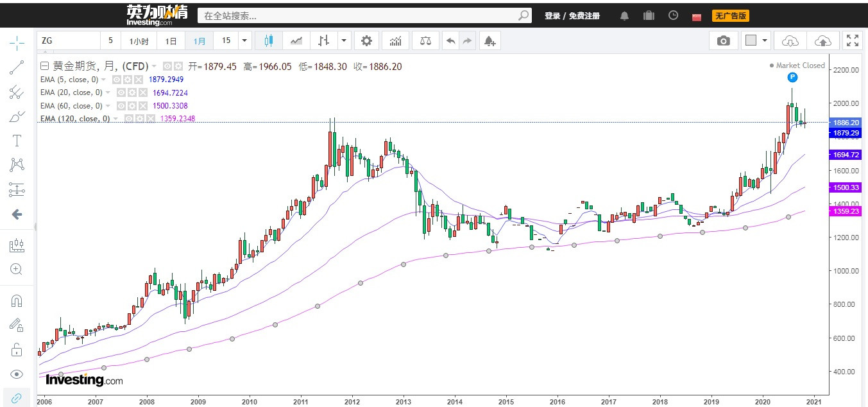Select the 1日 interval
Screen dimensions: 868x407
[x=171, y=41]
